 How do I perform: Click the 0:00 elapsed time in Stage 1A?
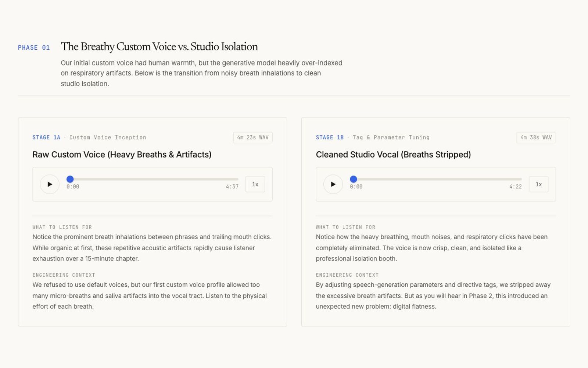[73, 187]
